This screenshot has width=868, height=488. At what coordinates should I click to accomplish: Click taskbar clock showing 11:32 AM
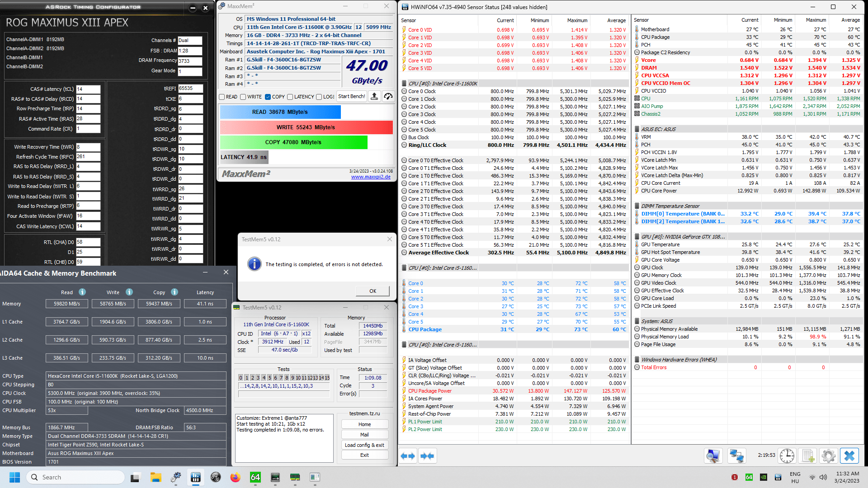click(847, 477)
